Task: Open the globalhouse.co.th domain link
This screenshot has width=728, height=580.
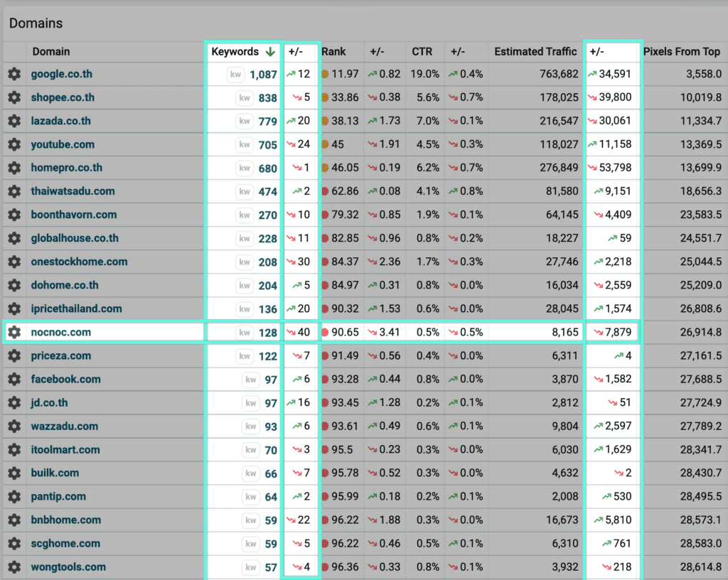Action: [75, 239]
